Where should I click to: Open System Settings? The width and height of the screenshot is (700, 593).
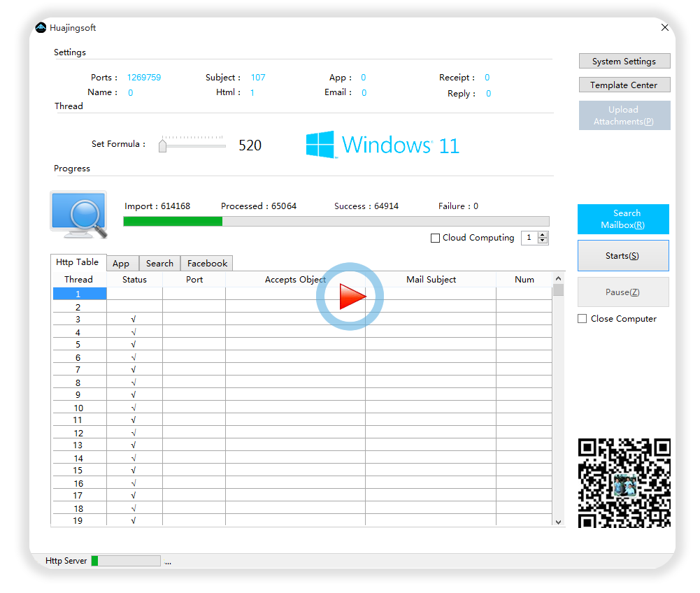(624, 61)
